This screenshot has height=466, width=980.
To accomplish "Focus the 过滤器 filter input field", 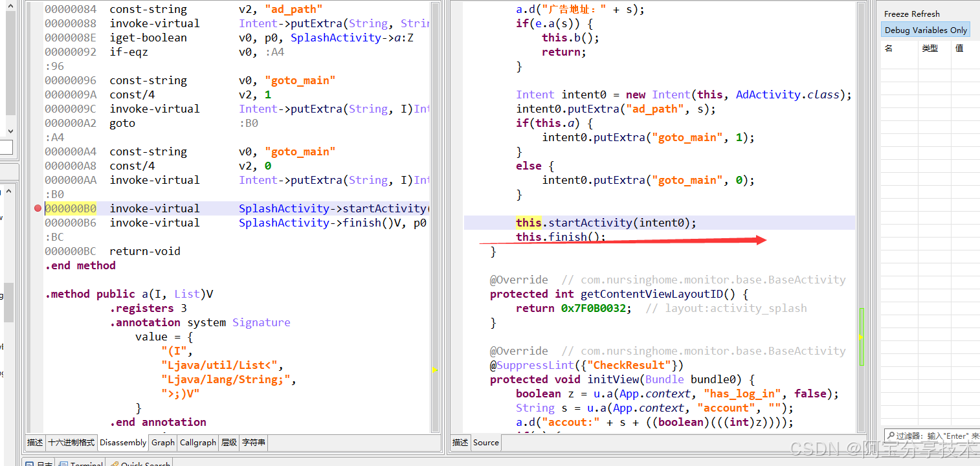I will pyautogui.click(x=932, y=436).
